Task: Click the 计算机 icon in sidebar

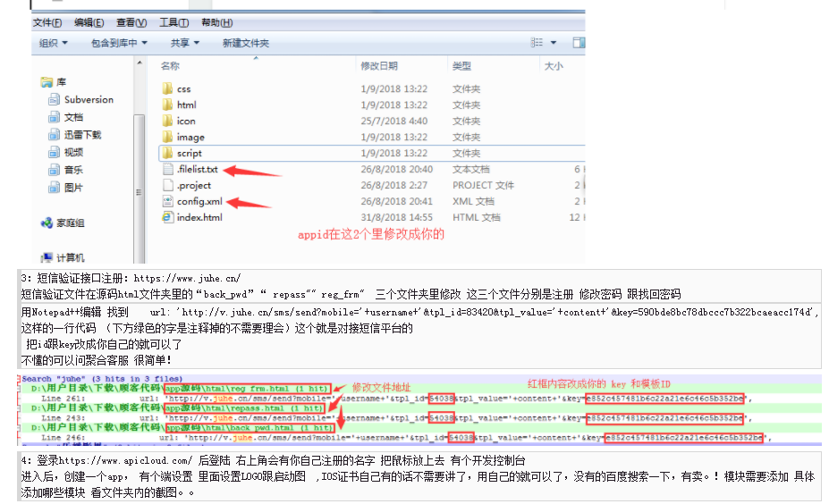Action: pos(47,257)
